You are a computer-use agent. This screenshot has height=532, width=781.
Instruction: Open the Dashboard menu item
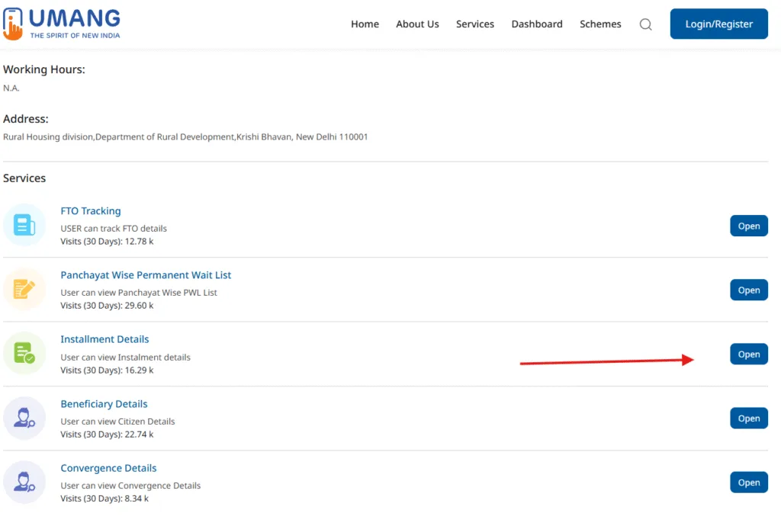tap(537, 24)
